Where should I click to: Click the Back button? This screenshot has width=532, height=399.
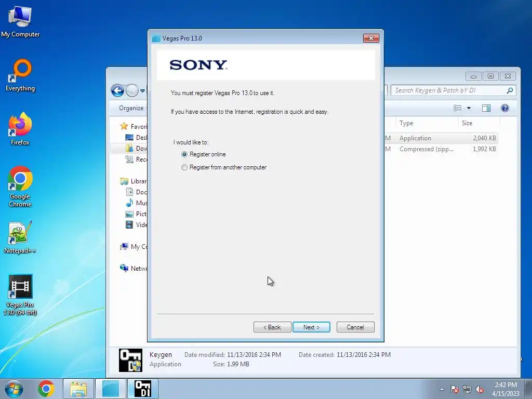coord(272,327)
